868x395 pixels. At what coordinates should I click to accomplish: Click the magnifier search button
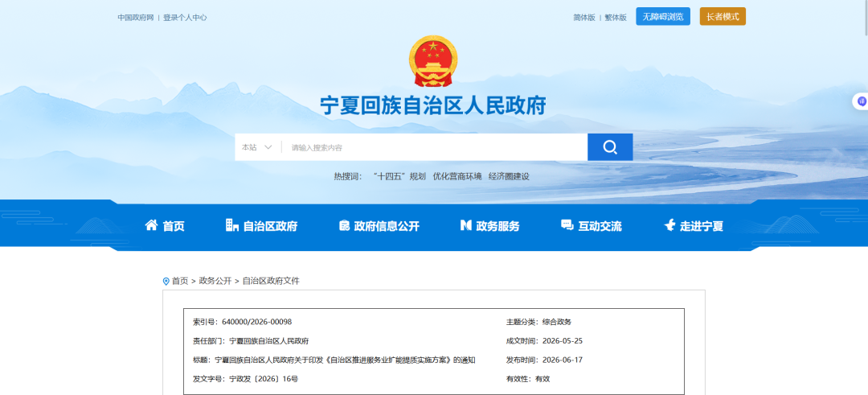(x=610, y=147)
